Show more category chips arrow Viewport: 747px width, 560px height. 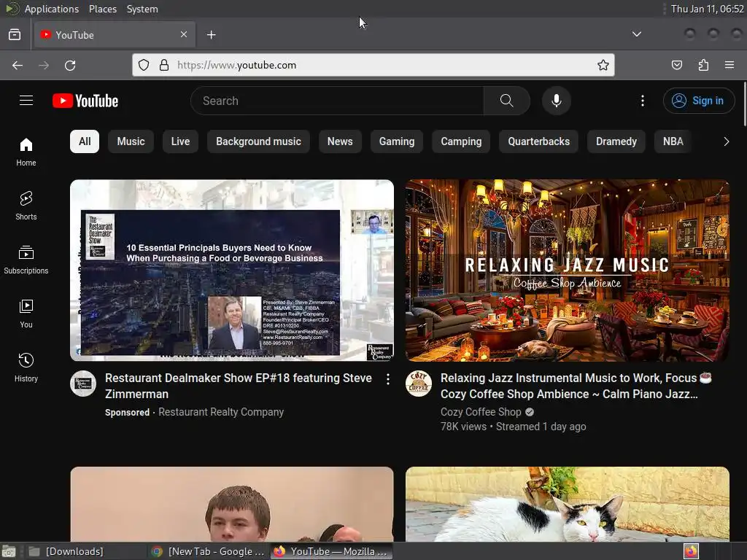(726, 141)
